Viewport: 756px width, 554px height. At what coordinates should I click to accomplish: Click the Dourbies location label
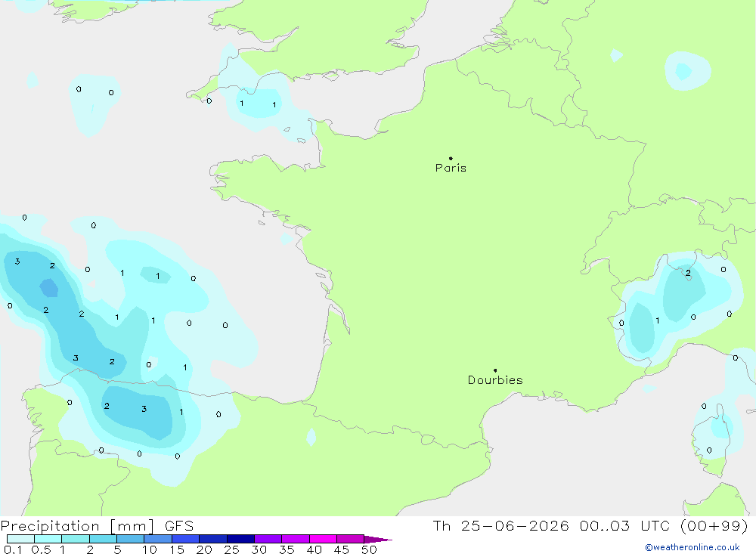(x=495, y=380)
